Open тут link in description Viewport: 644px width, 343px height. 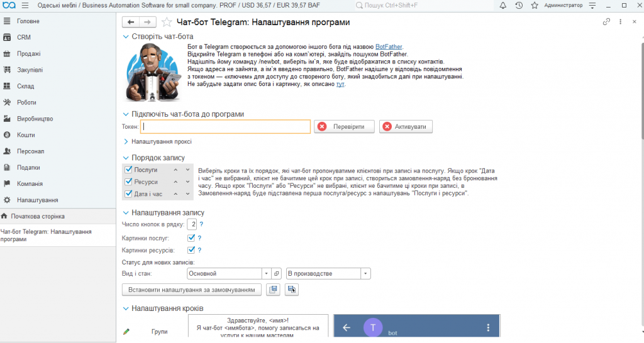click(340, 84)
